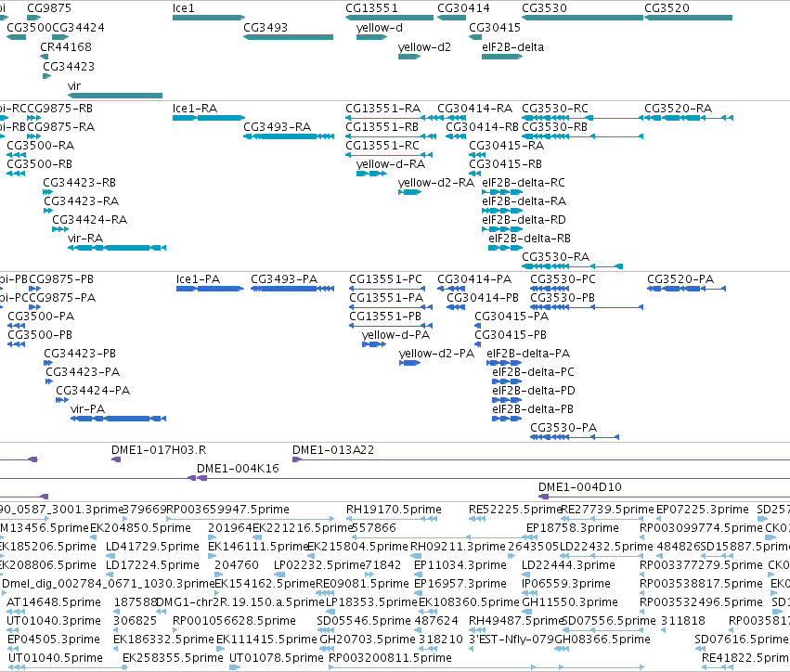Click the CG30415-PB protein label
This screenshot has width=790, height=672.
pos(511,334)
